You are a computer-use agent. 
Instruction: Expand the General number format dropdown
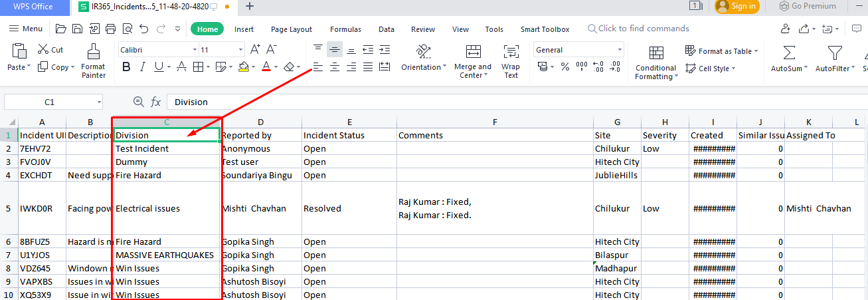(x=620, y=50)
